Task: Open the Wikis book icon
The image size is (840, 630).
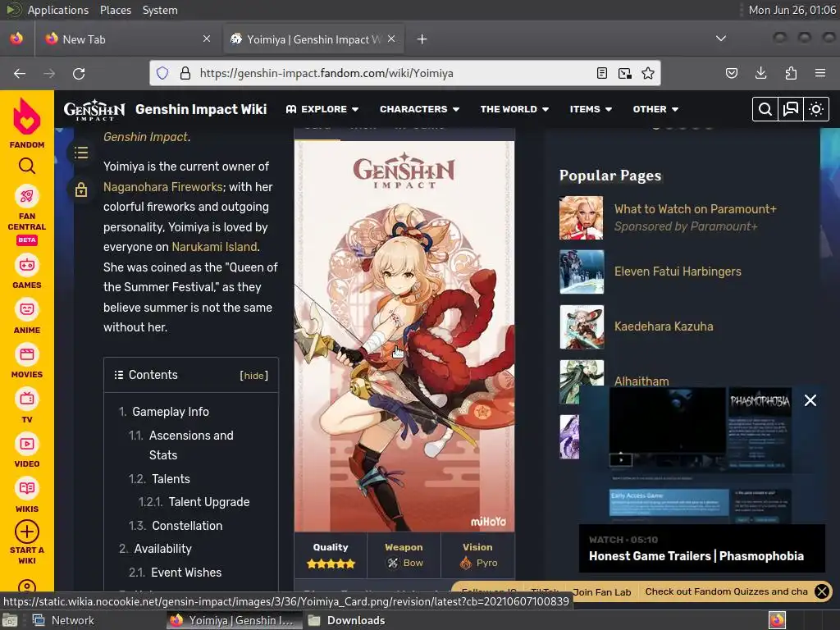Action: click(x=27, y=488)
